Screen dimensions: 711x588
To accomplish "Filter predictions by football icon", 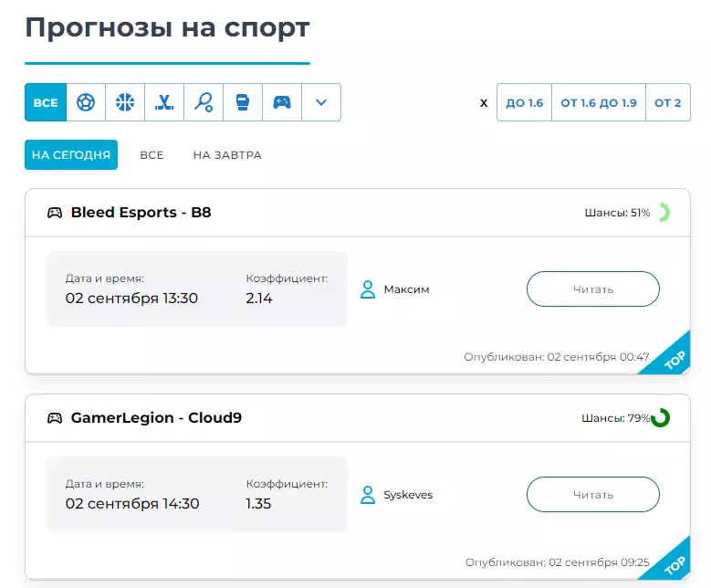I will pos(86,102).
